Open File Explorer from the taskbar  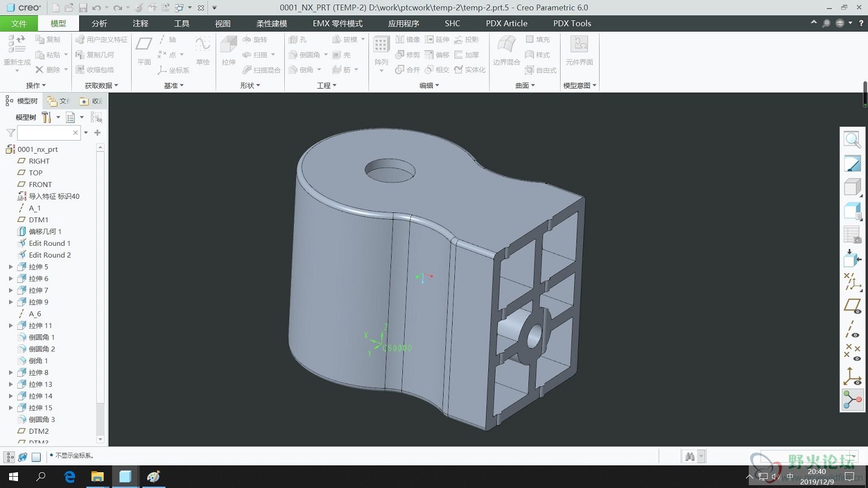click(x=97, y=477)
